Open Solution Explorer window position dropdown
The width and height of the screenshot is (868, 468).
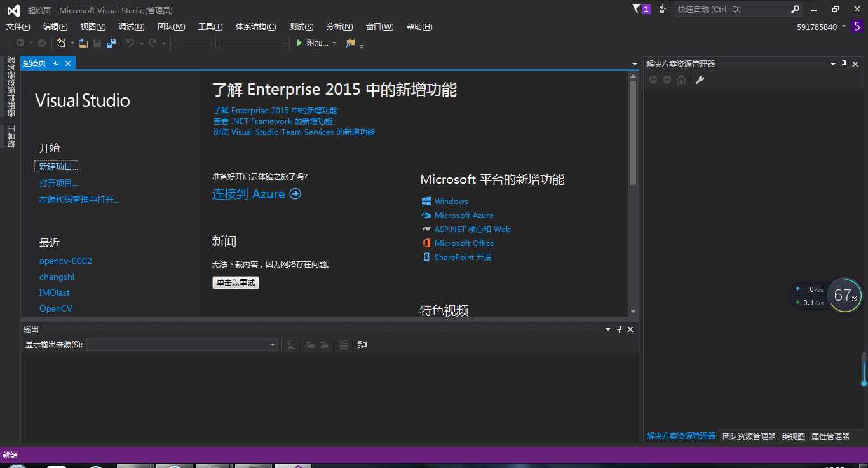(x=833, y=64)
